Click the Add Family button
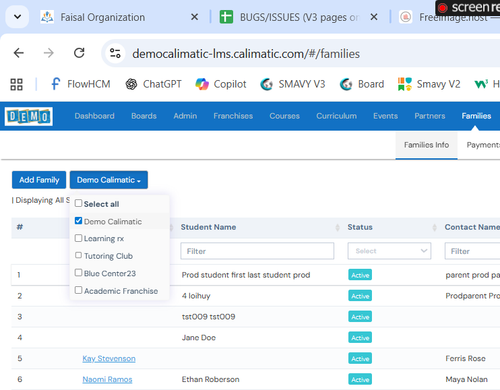 [x=39, y=180]
